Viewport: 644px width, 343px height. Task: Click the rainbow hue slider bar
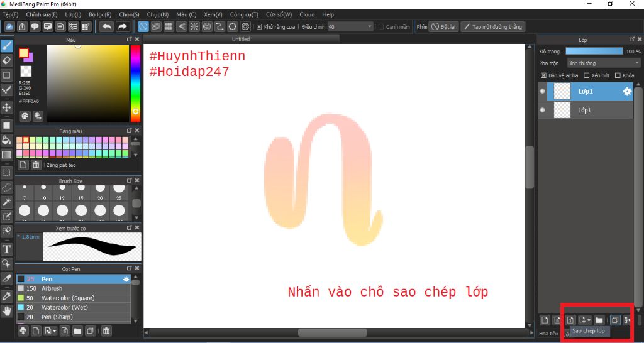pos(135,84)
